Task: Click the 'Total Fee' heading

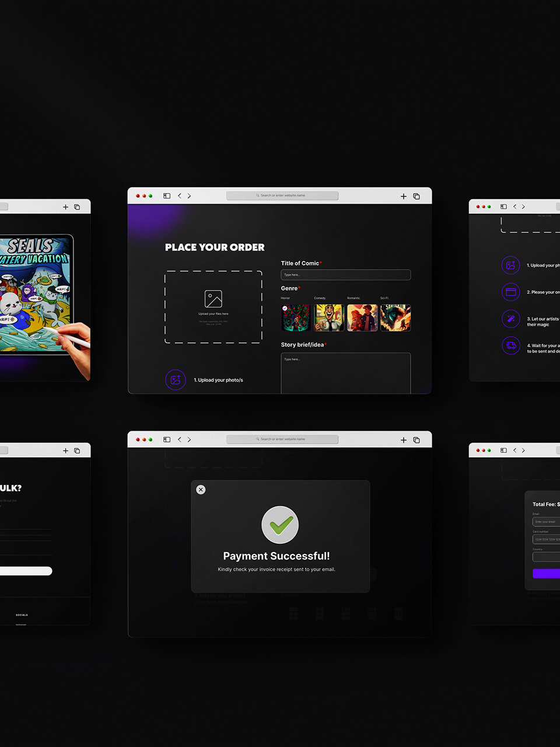Action: [x=546, y=504]
